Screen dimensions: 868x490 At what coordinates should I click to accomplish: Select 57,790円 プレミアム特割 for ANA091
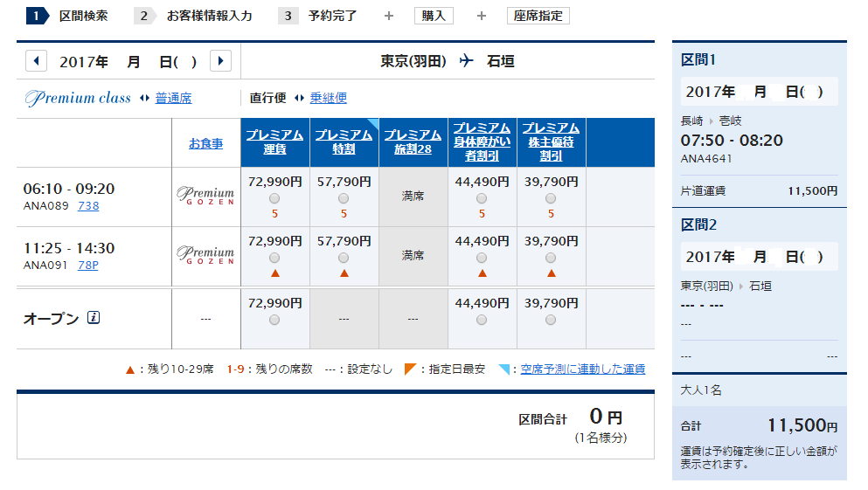[344, 258]
